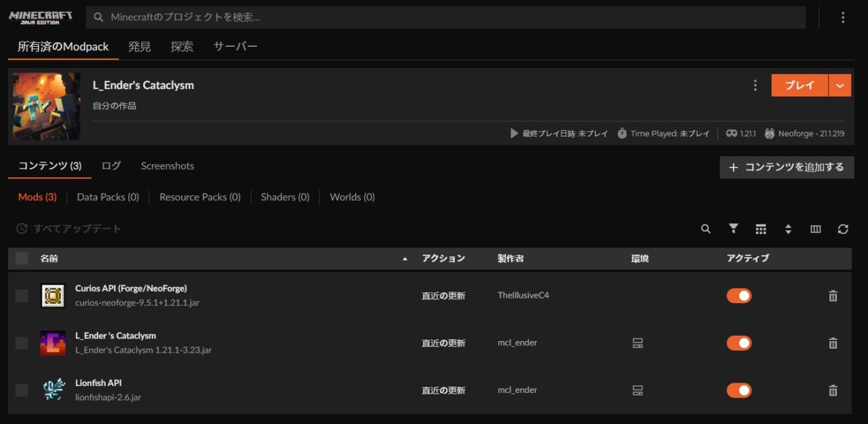Delete the Curios API mod
The image size is (868, 424).
click(x=833, y=296)
